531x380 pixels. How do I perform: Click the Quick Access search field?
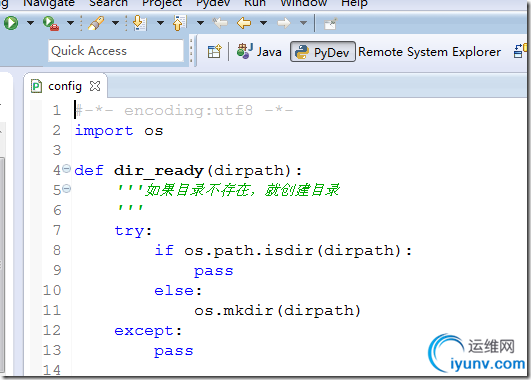[x=116, y=51]
